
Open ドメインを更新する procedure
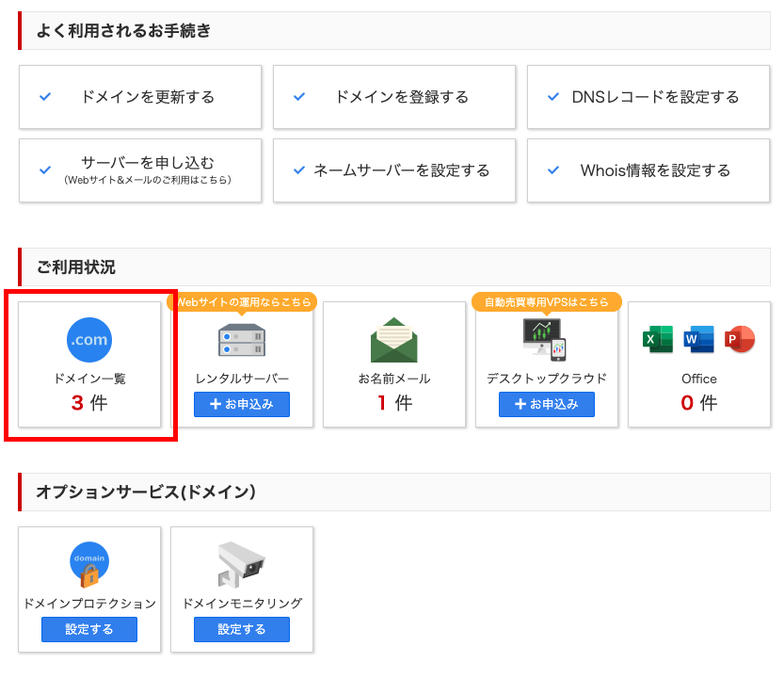tap(140, 97)
